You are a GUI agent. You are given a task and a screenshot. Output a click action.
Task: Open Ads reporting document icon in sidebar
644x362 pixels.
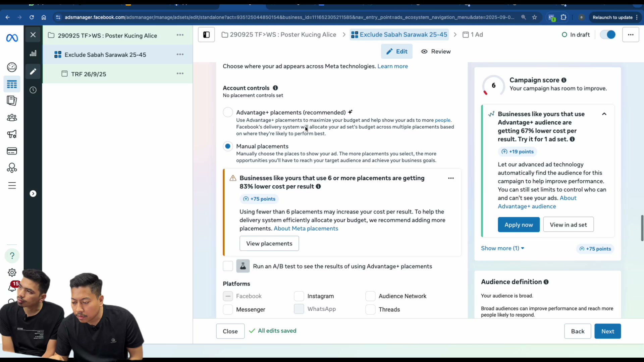(x=12, y=101)
